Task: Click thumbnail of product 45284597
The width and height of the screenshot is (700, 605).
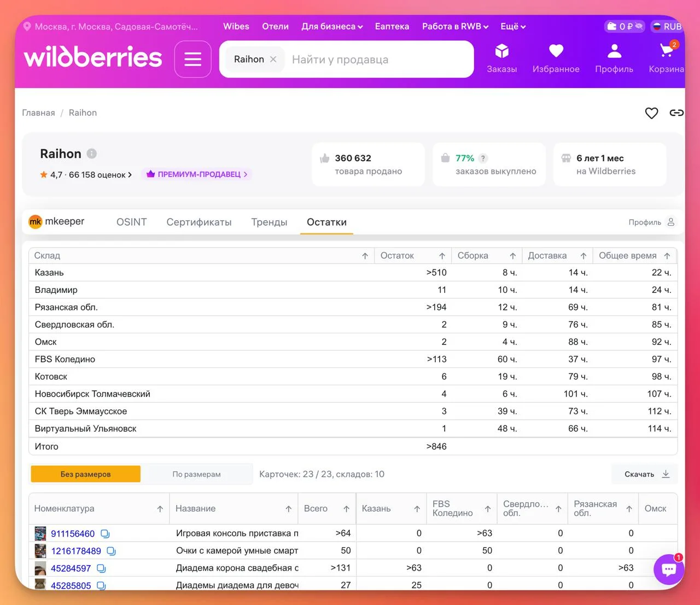Action: [40, 568]
